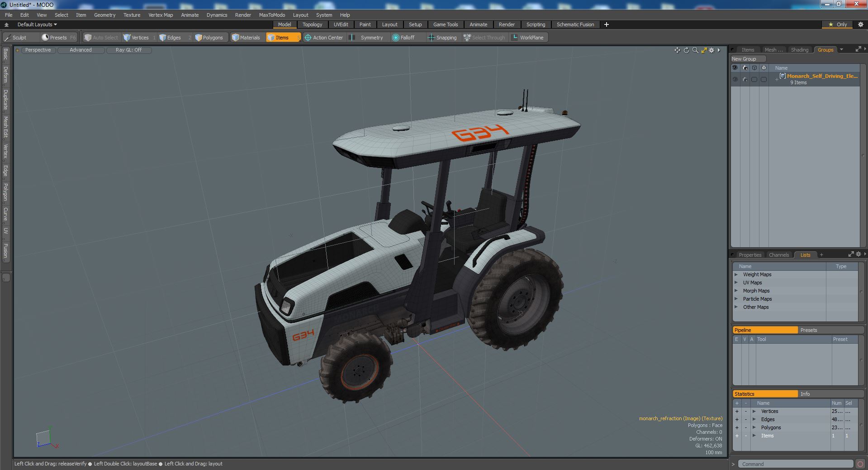868x470 pixels.
Task: Expand the UV Maps list
Action: tap(736, 283)
